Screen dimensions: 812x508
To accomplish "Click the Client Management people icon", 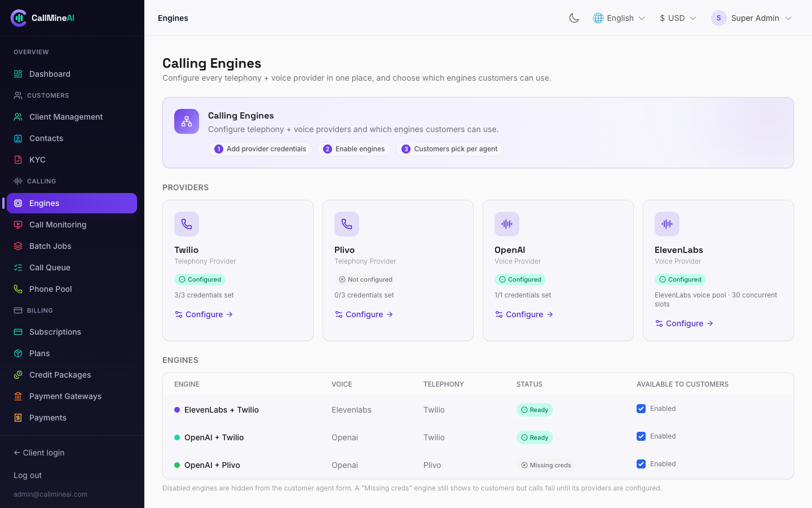I will coord(18,117).
